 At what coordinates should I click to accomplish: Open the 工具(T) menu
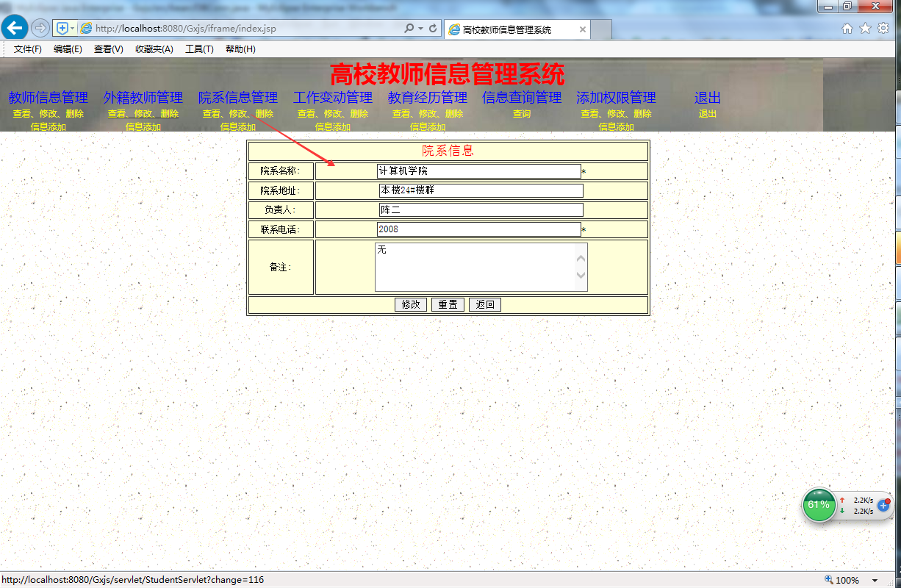199,49
